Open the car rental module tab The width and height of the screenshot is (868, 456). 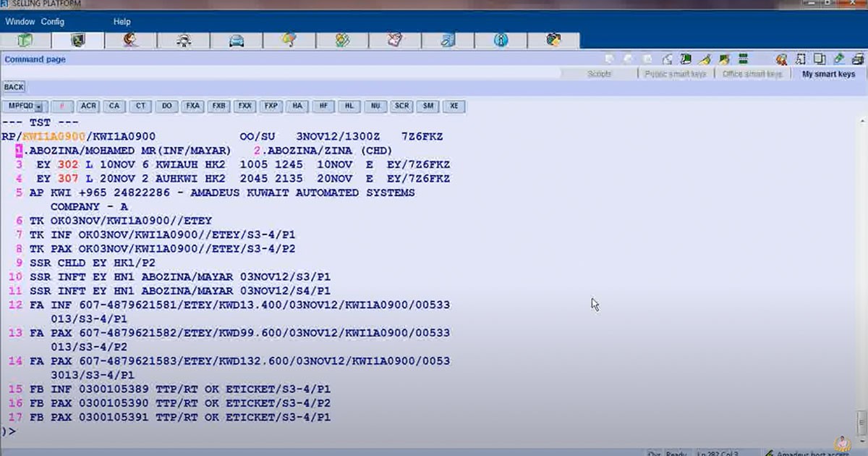[x=237, y=41]
